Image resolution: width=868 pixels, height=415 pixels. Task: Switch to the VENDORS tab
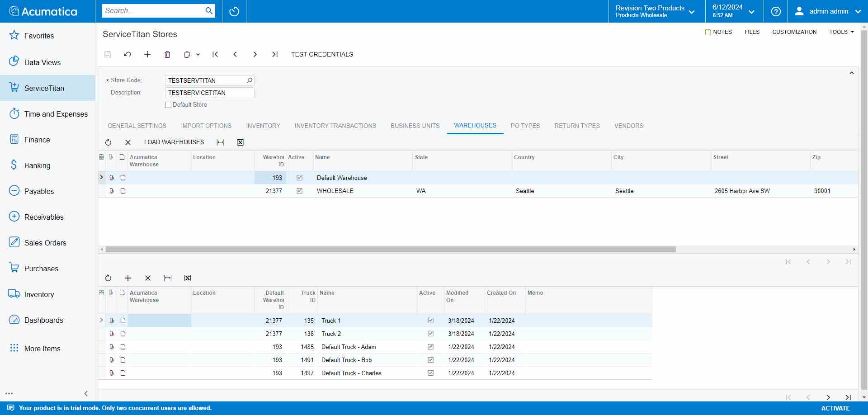point(628,126)
